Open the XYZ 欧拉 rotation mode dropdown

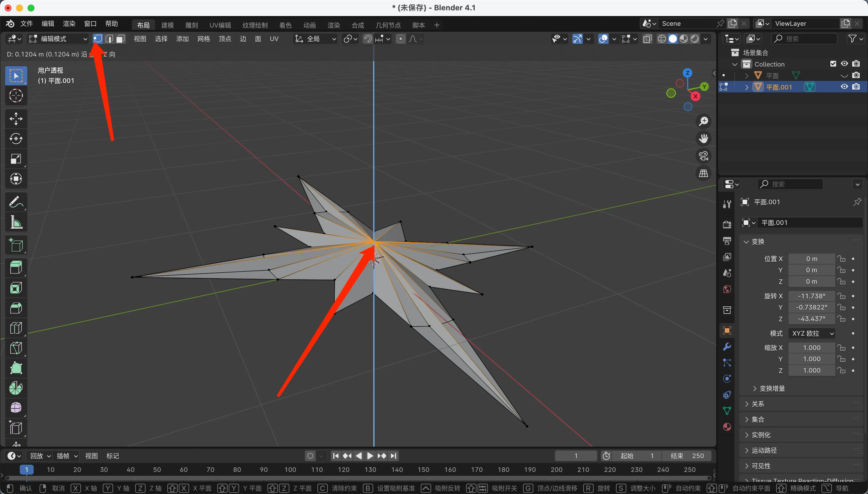click(812, 333)
